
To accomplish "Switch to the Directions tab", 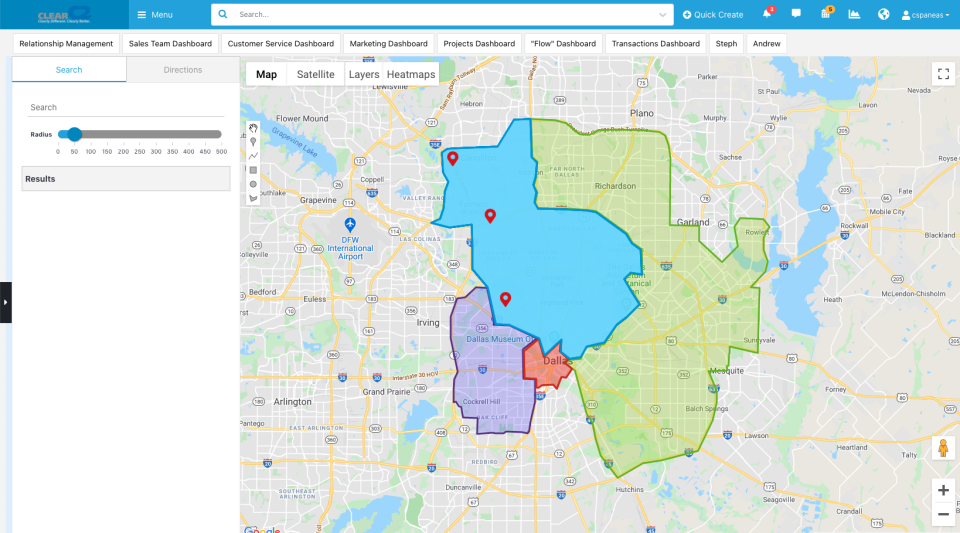I will point(182,70).
